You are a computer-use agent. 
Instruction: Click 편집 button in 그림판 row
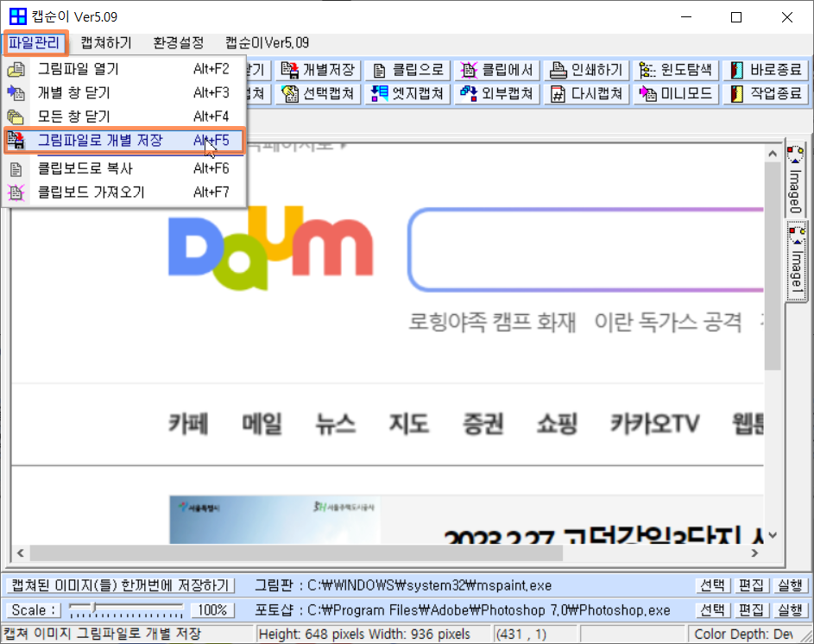[x=751, y=585]
